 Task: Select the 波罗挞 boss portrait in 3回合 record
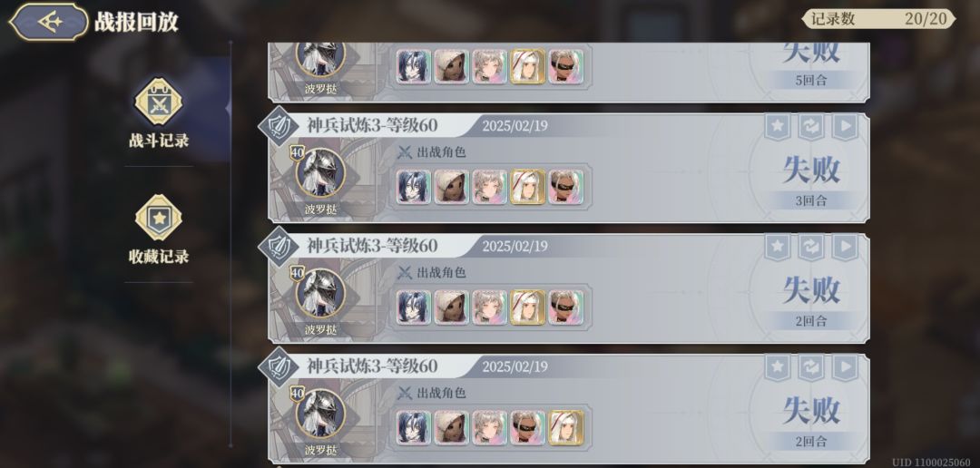point(320,173)
